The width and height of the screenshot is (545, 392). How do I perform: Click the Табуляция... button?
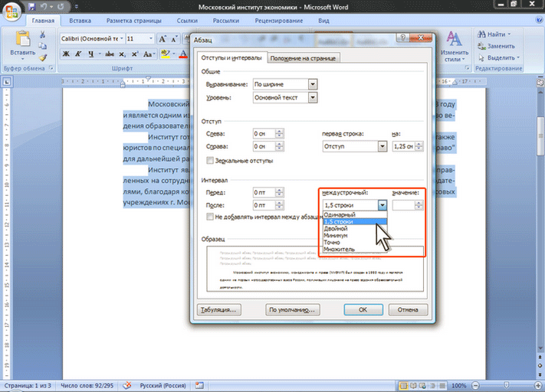(219, 309)
